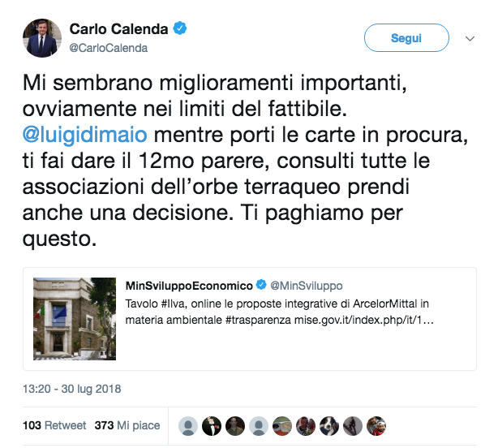View the 373 Mi piace list
The height and width of the screenshot is (448, 498).
(x=127, y=425)
